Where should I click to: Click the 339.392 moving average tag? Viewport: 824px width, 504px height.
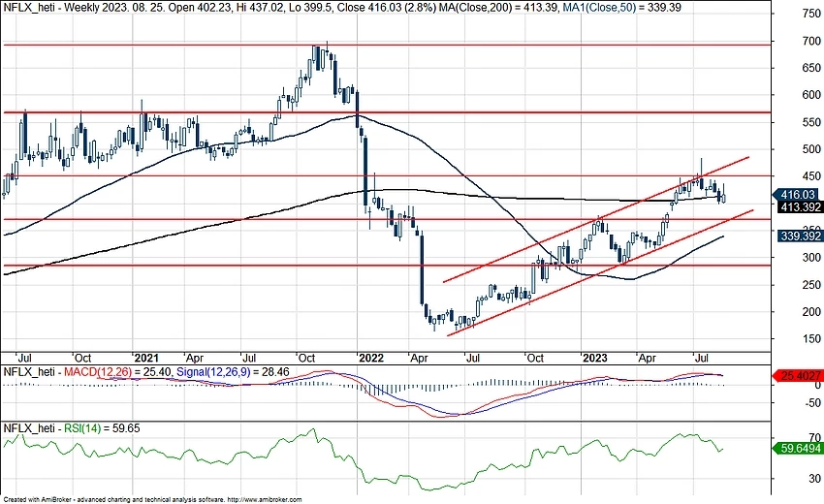click(798, 236)
